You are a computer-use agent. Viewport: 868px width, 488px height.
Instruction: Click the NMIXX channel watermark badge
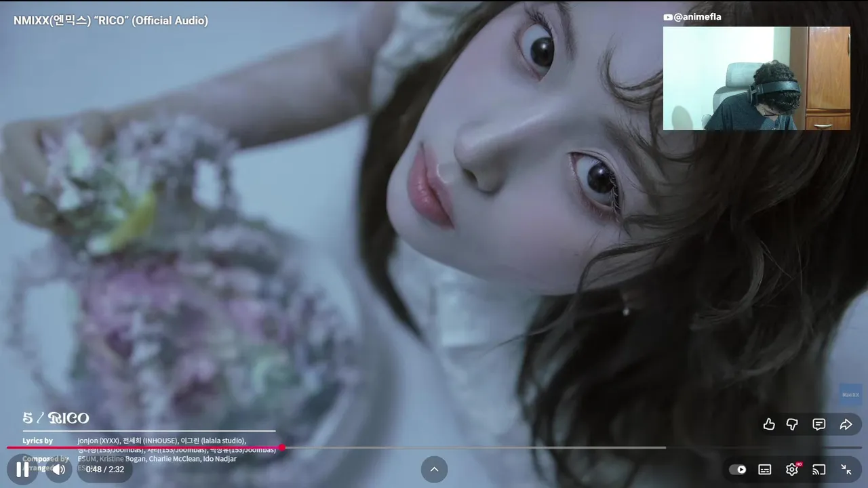pos(850,394)
